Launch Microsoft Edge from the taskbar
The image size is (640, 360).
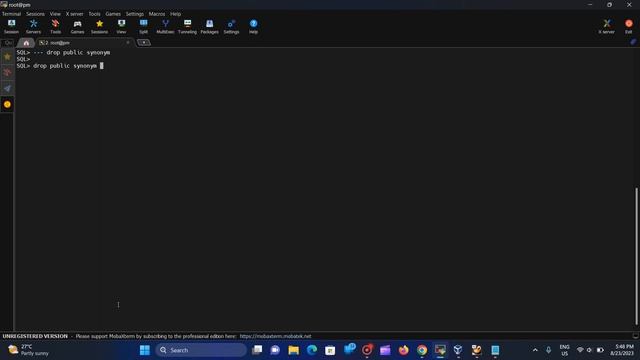coord(312,350)
